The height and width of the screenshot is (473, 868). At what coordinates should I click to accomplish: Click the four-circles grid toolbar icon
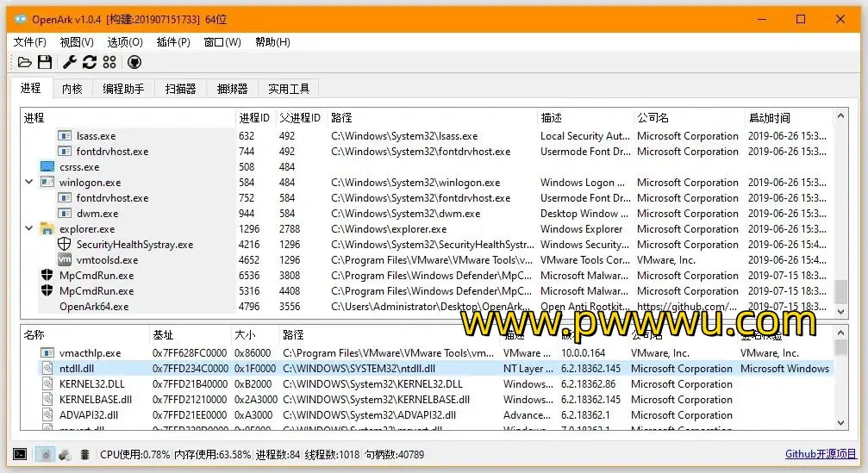click(x=109, y=62)
